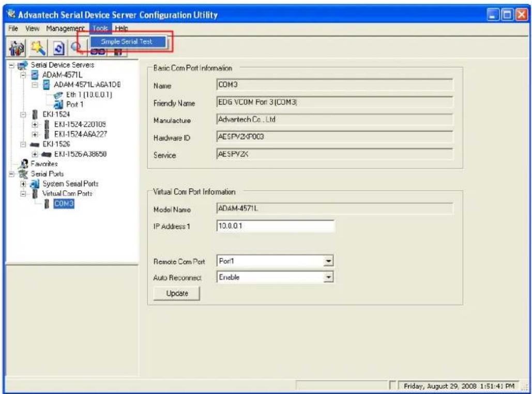
Task: Click the ADAM-4571L device icon
Action: click(35, 74)
